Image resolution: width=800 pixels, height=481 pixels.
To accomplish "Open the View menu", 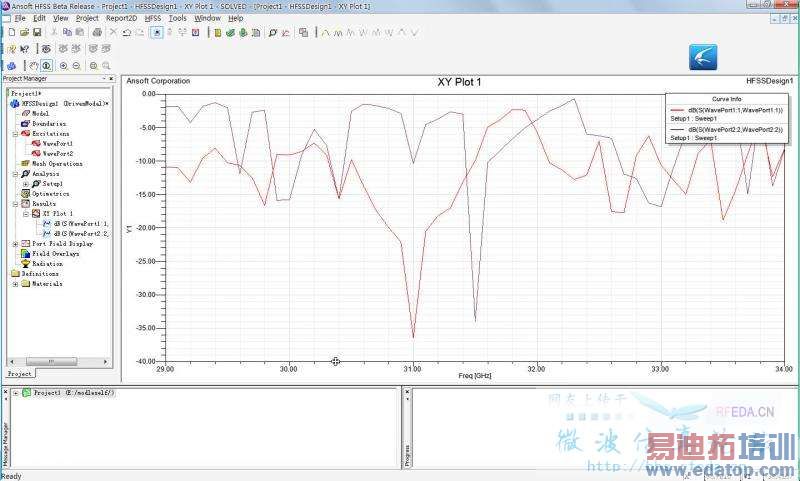I will (x=60, y=18).
